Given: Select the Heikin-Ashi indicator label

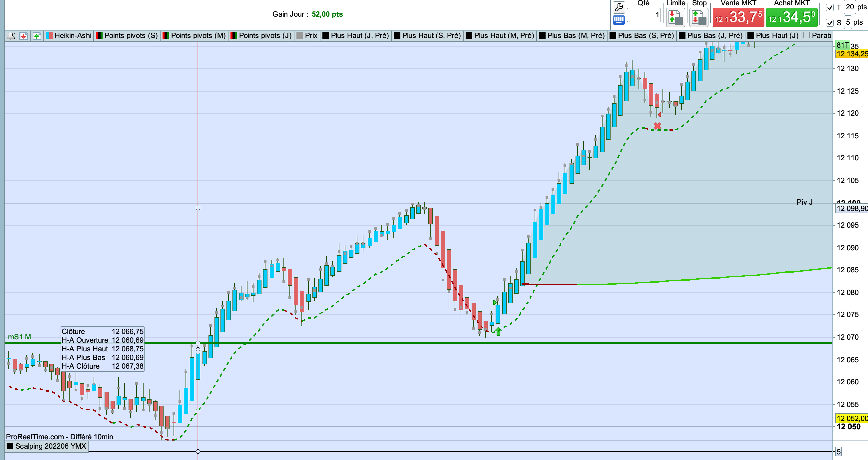Looking at the screenshot, I should [73, 35].
